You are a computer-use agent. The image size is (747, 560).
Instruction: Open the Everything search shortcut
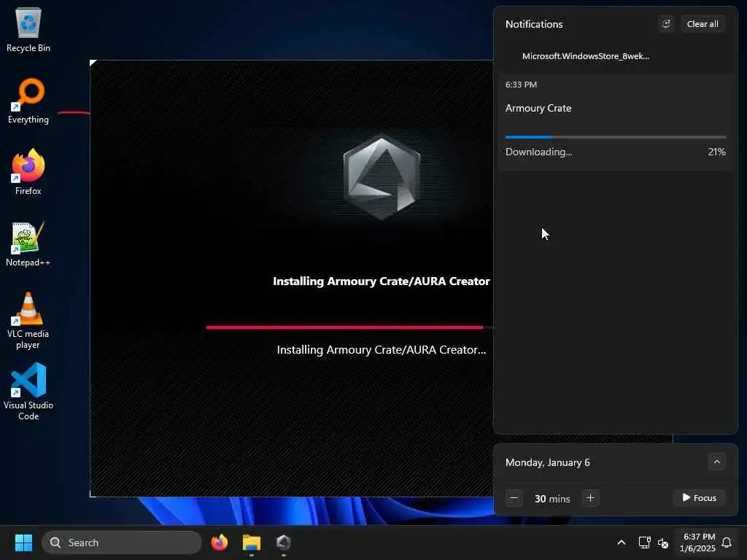click(28, 101)
